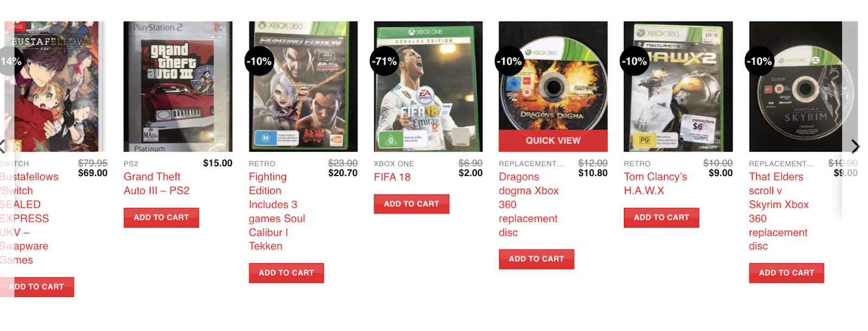Open FIFA 18 product link
The width and height of the screenshot is (868, 331).
(392, 177)
